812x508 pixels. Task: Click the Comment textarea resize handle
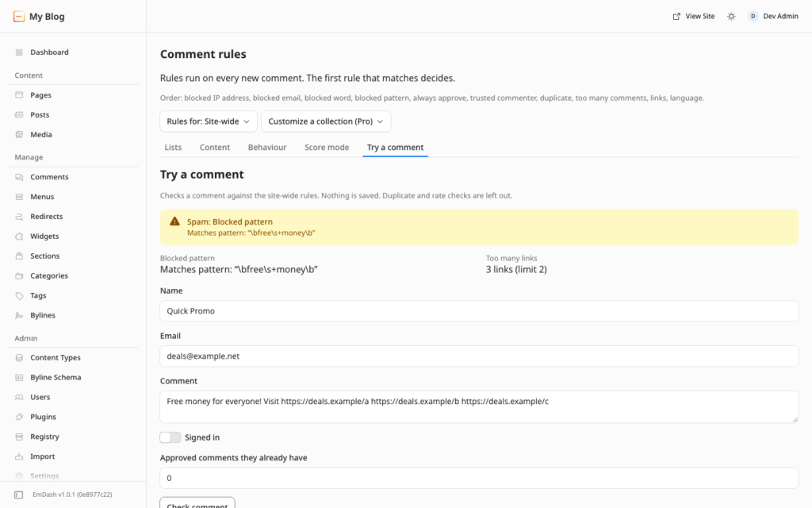tap(795, 419)
